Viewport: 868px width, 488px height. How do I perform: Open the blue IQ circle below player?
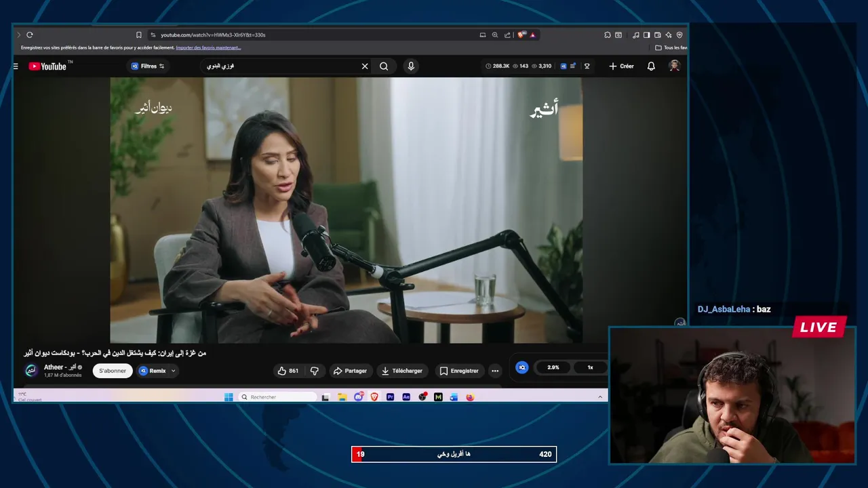521,367
